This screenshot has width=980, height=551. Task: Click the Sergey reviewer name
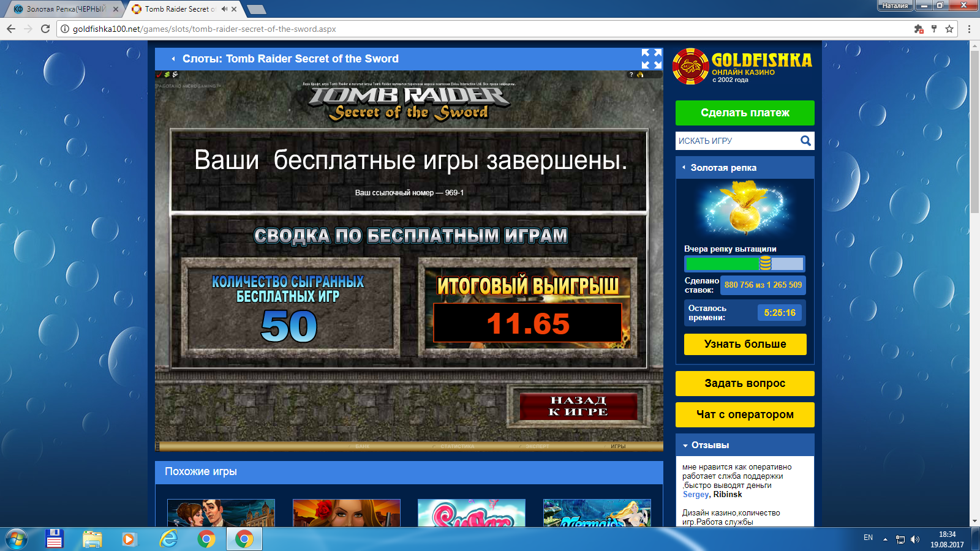pos(696,495)
